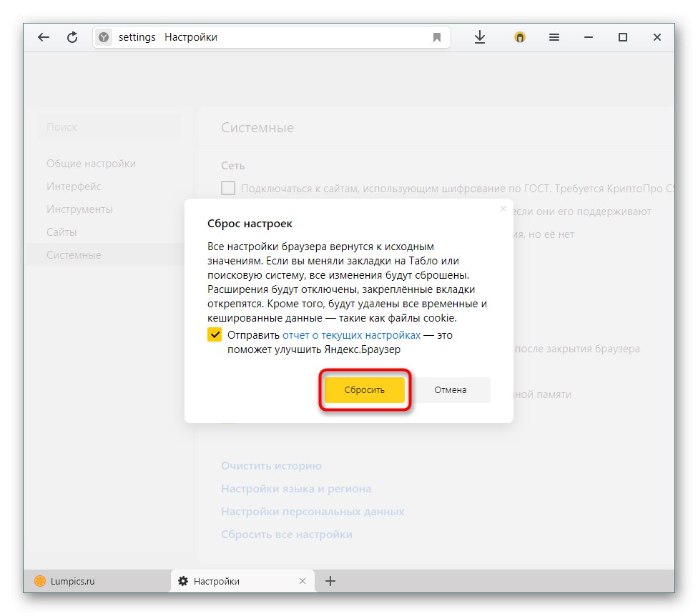
Task: Confirm reset with the Сбросить button
Action: point(364,390)
